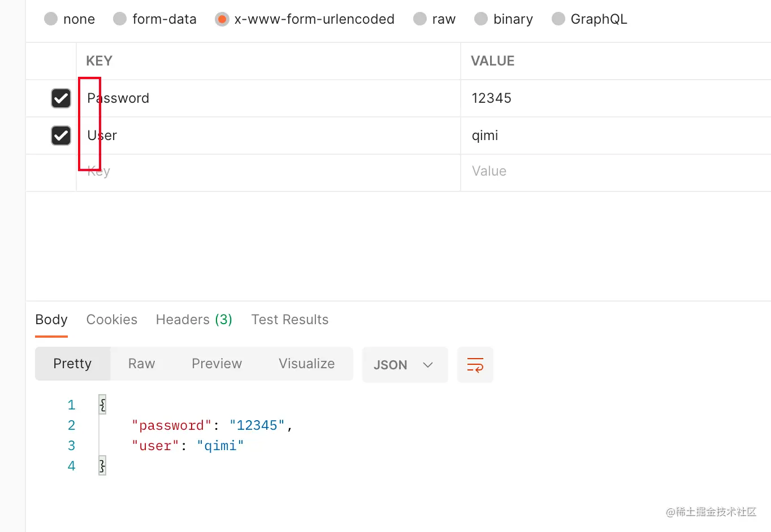Switch to Preview response view
This screenshot has width=771, height=532.
tap(217, 364)
